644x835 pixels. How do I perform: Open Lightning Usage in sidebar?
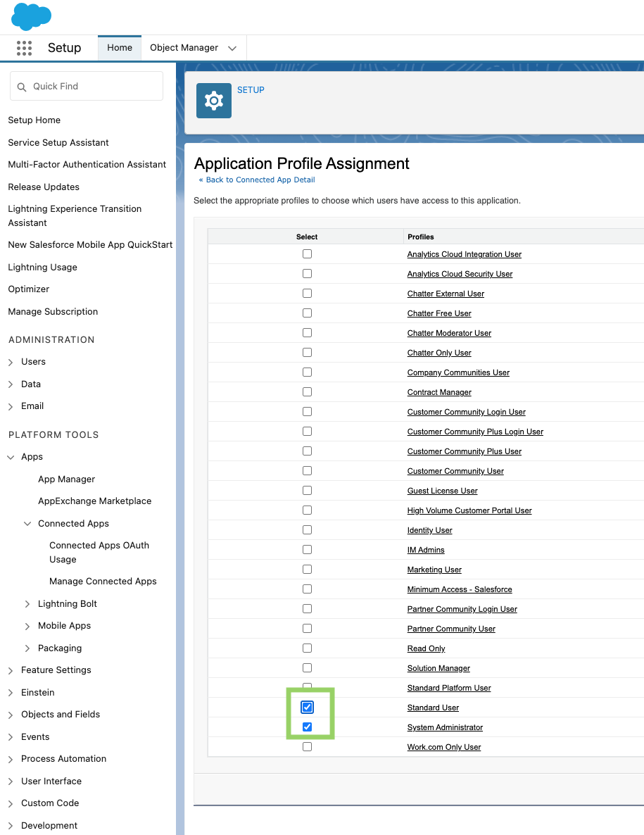tap(42, 268)
